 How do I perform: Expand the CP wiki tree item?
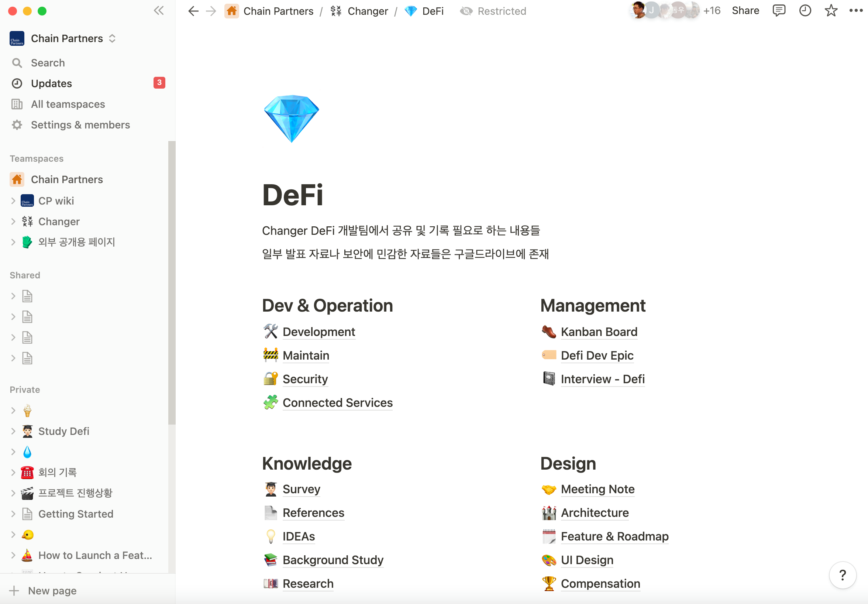pyautogui.click(x=13, y=201)
